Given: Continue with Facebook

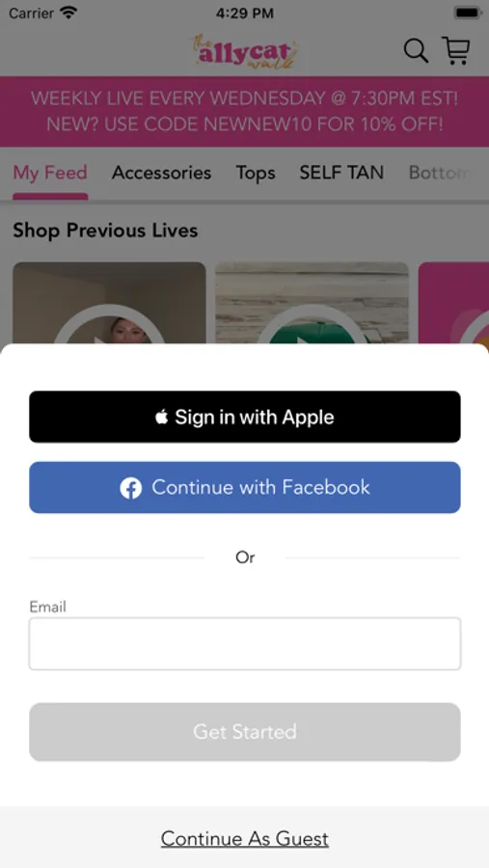Looking at the screenshot, I should (x=245, y=488).
